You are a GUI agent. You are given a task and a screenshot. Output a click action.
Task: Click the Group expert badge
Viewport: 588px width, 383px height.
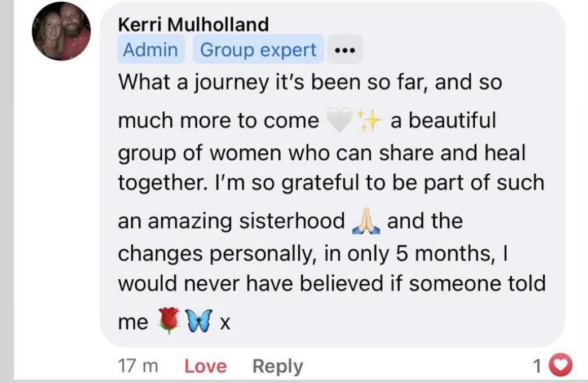tap(258, 50)
